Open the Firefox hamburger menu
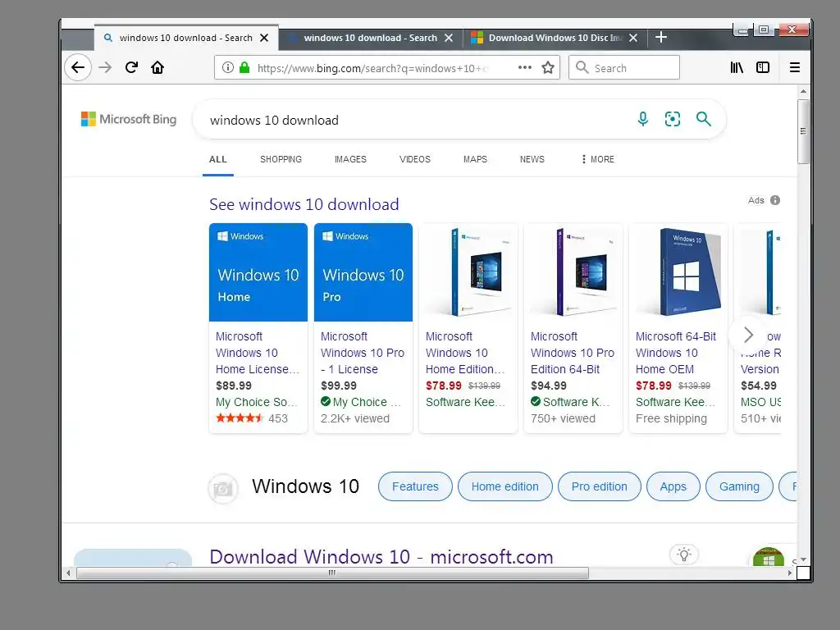 coord(795,67)
